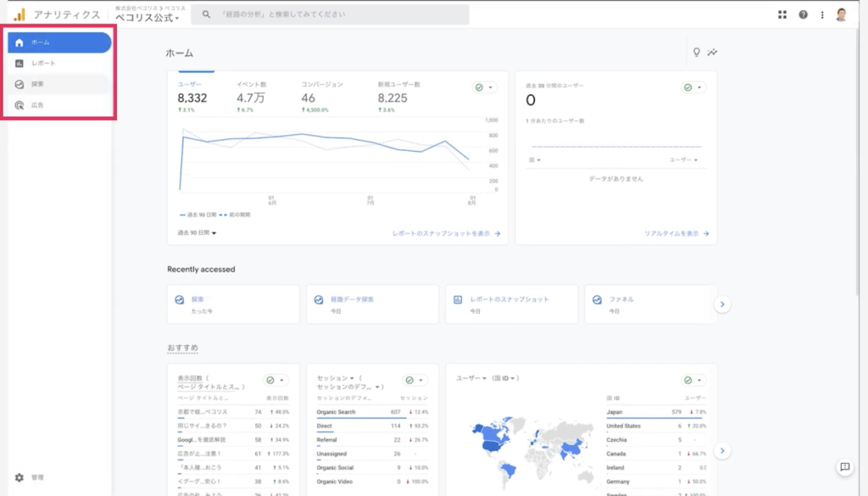Open the feedback icon at bottom right
The width and height of the screenshot is (868, 496).
click(845, 467)
